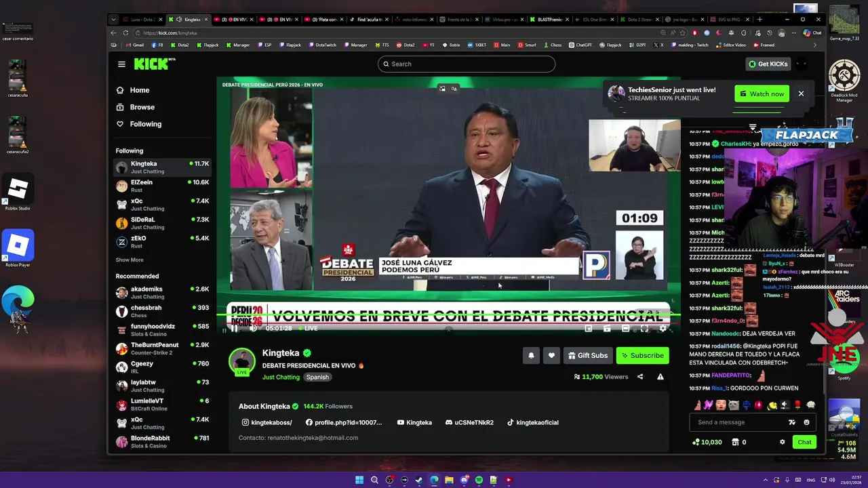Open TheBurntPeanut recommended channel
Viewport: 868px width, 488px height.
pos(163,348)
